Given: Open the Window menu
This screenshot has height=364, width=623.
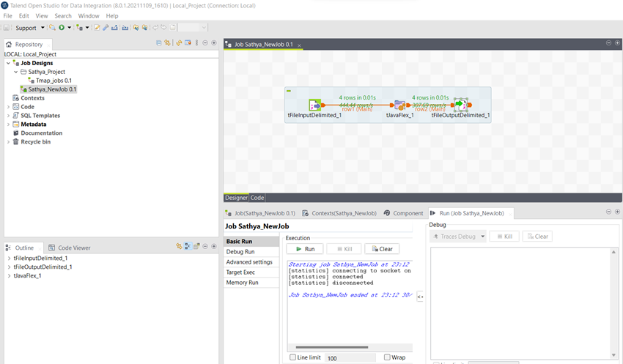Looking at the screenshot, I should pyautogui.click(x=89, y=16).
